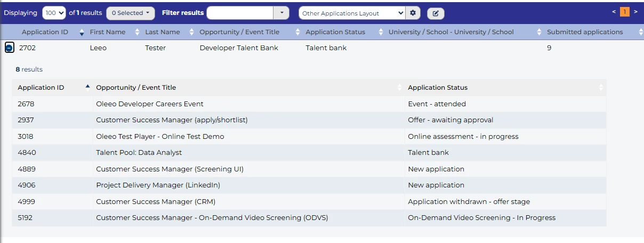Open the Other Applications Layout dropdown
The height and width of the screenshot is (243, 644).
352,13
